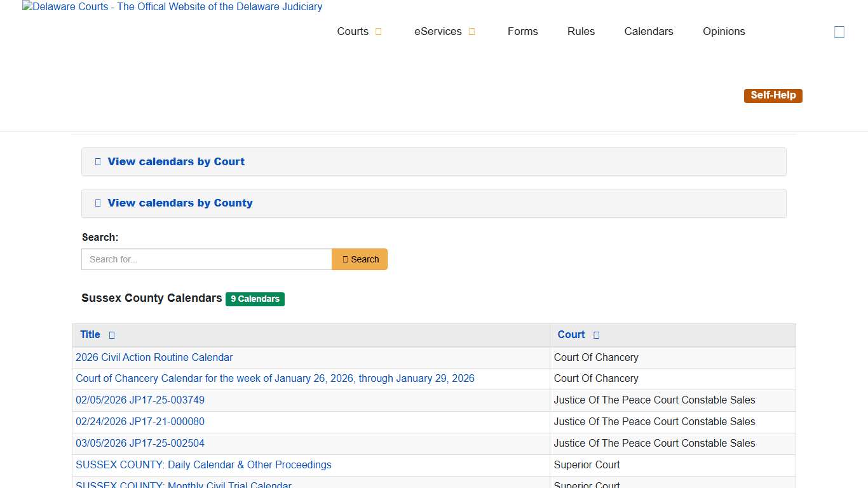Open the Rules page from navigation
Viewport: 868px width, 488px height.
[580, 31]
